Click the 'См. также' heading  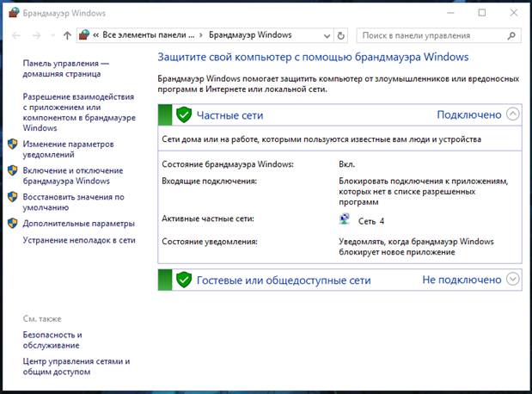[42, 319]
